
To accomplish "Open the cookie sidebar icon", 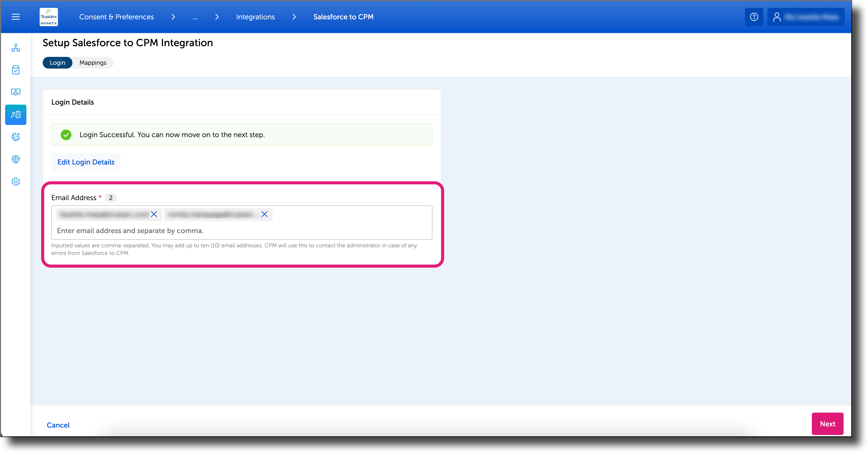I will pyautogui.click(x=16, y=137).
